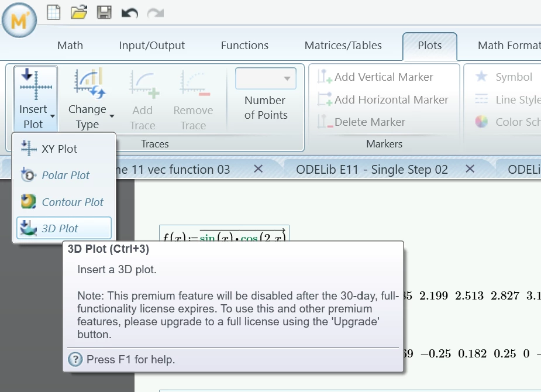Switch to the Input/Output ribbon tab
This screenshot has width=541, height=392.
click(x=152, y=45)
